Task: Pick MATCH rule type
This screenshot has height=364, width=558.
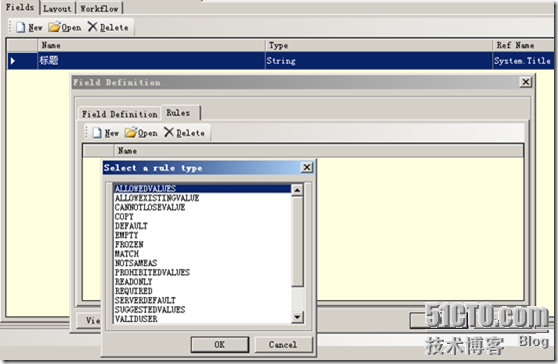Action: point(202,254)
